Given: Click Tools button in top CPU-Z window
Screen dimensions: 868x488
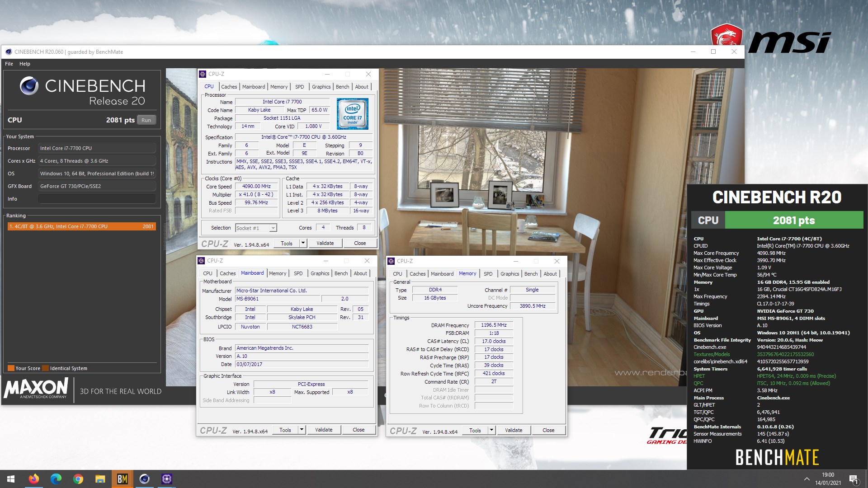Looking at the screenshot, I should coord(287,244).
